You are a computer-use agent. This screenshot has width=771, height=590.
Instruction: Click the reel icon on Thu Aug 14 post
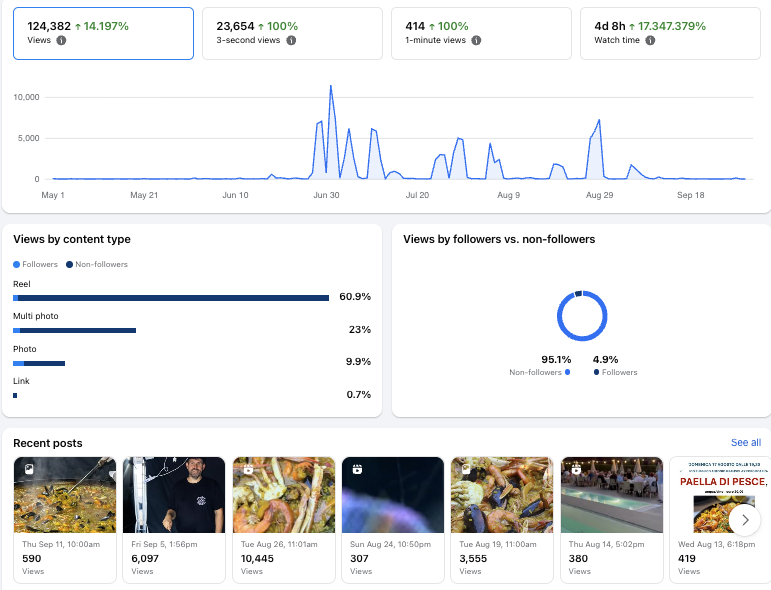576,470
